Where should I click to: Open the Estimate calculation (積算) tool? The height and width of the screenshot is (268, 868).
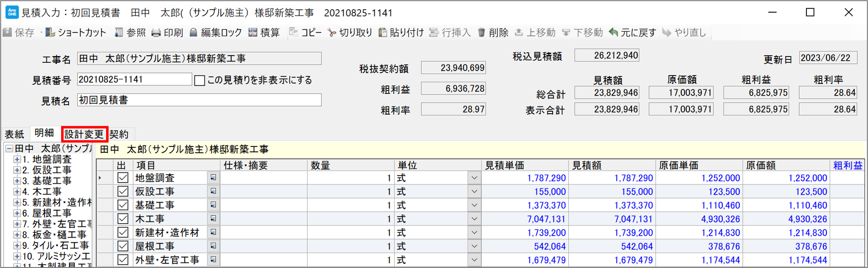click(x=253, y=33)
